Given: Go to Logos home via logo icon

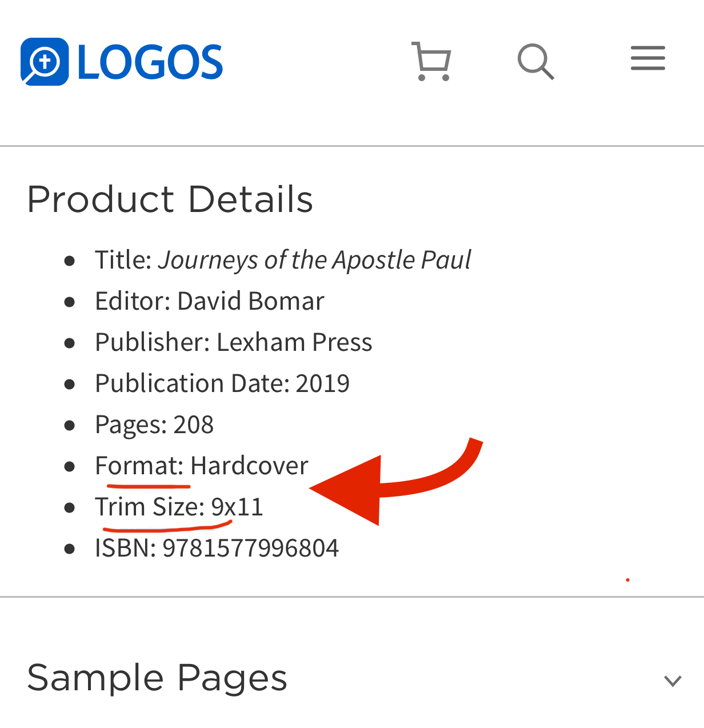Looking at the screenshot, I should pyautogui.click(x=45, y=62).
